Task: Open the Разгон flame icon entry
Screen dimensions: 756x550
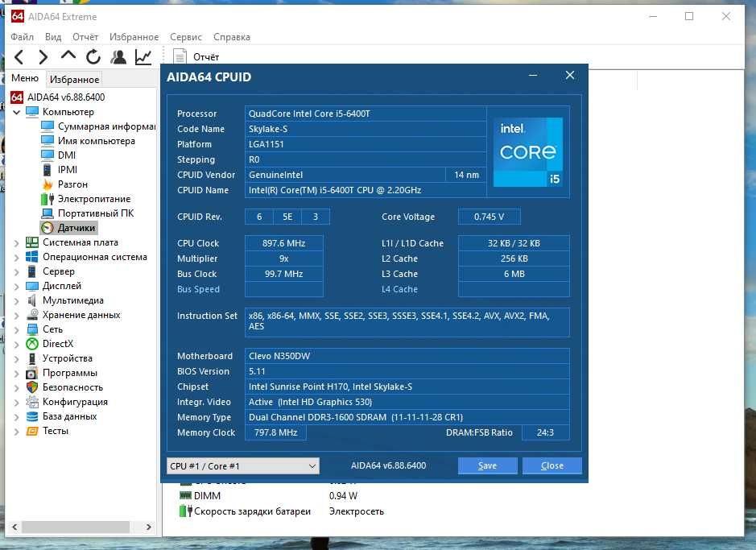Action: click(48, 184)
